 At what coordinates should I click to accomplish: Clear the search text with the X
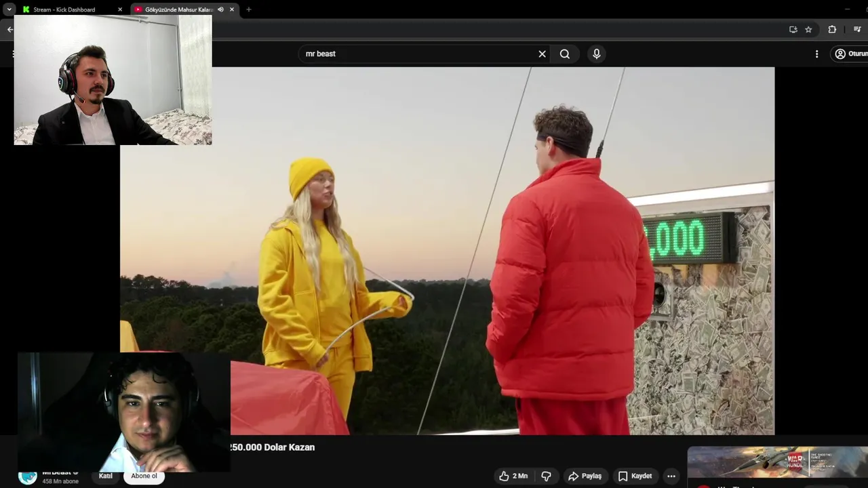(542, 54)
